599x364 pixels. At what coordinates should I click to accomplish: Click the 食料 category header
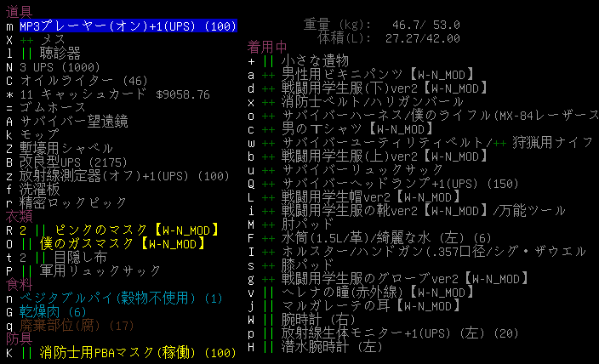tap(19, 284)
